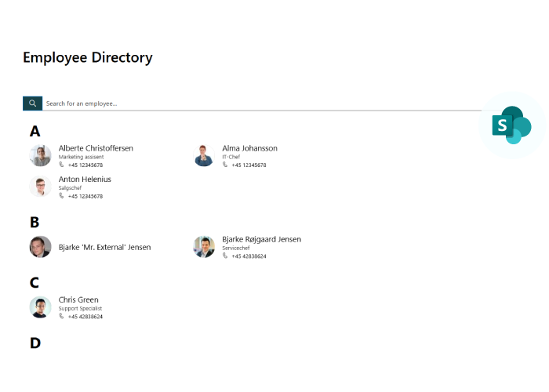Click the 'Support Specialist' job title
549x392 pixels.
coord(80,309)
